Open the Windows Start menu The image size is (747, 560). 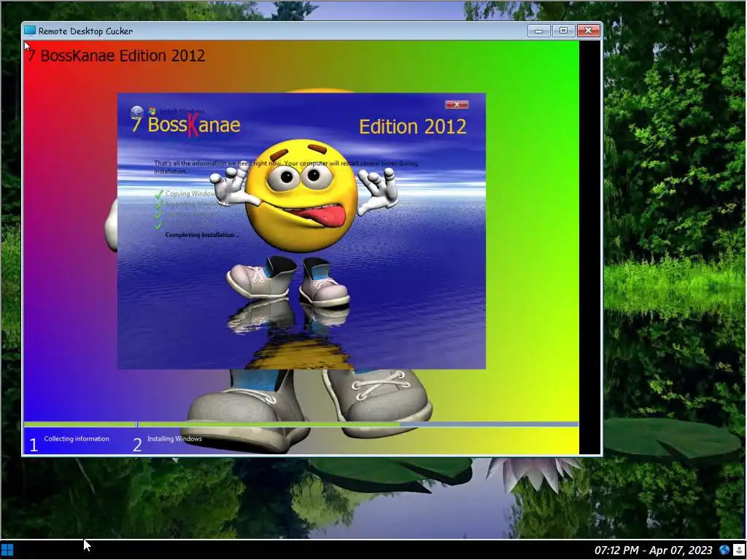[7, 551]
